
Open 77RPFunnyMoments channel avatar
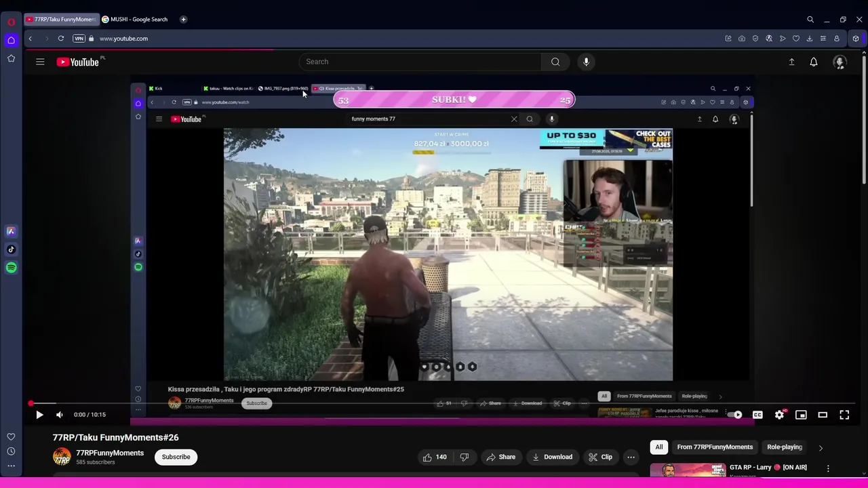pos(62,457)
